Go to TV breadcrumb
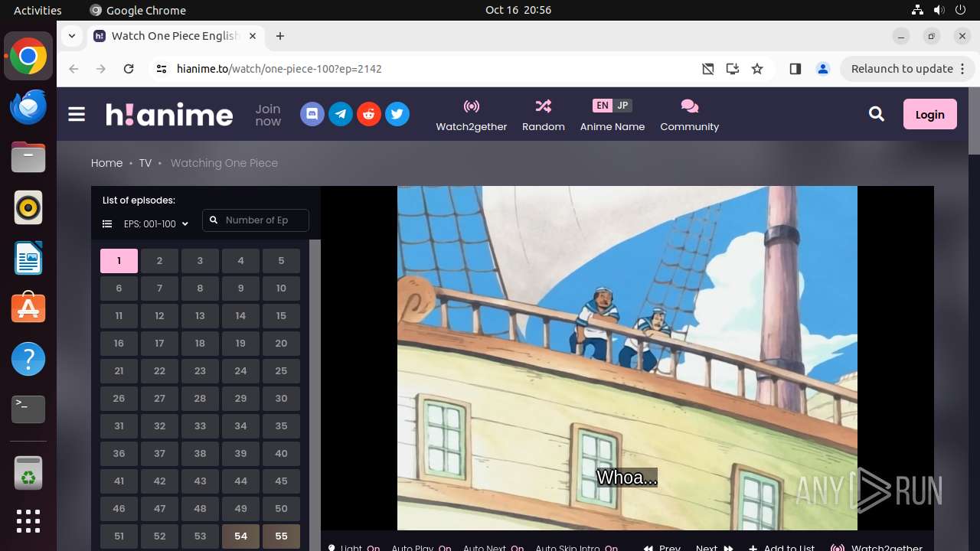This screenshot has height=551, width=980. (145, 163)
